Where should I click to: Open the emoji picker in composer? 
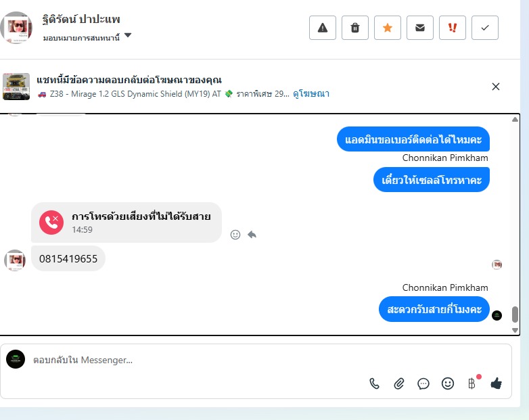point(448,383)
